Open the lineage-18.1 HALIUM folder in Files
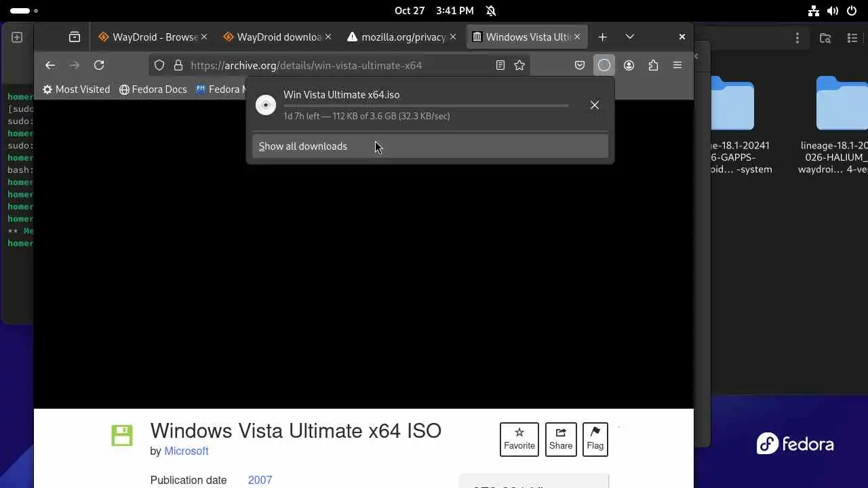The height and width of the screenshot is (488, 868). (833, 125)
